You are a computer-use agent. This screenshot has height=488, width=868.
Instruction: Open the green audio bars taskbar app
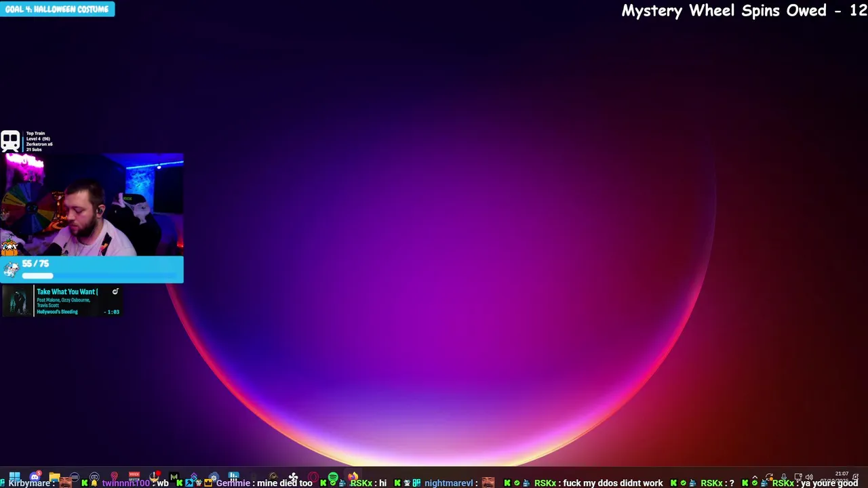click(x=174, y=476)
